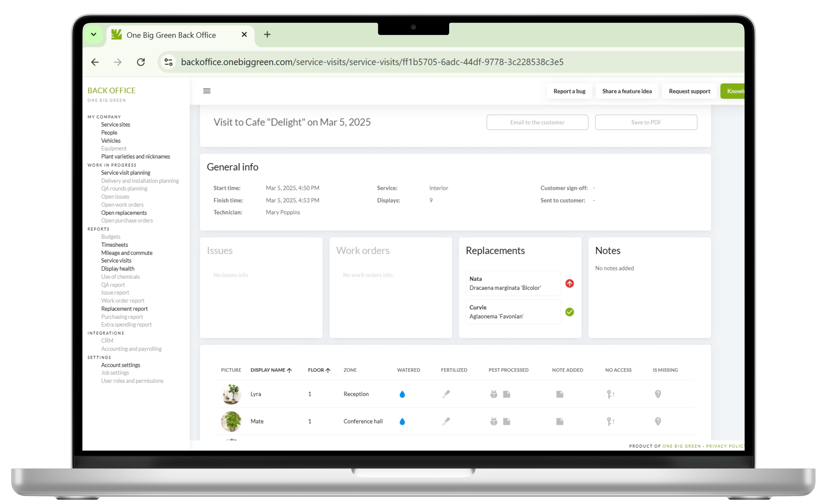Open People in sidebar
825x504 pixels.
109,133
